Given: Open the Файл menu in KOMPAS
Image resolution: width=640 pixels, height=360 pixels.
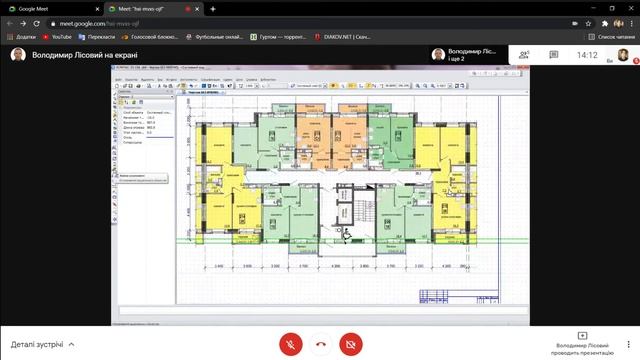Looking at the screenshot, I should 118,80.
